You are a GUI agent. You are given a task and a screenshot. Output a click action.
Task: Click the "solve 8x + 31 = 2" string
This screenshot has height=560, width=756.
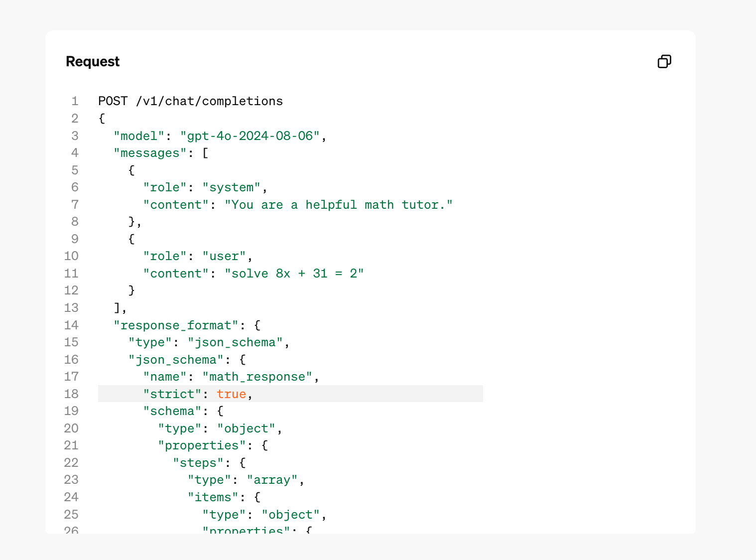click(294, 274)
